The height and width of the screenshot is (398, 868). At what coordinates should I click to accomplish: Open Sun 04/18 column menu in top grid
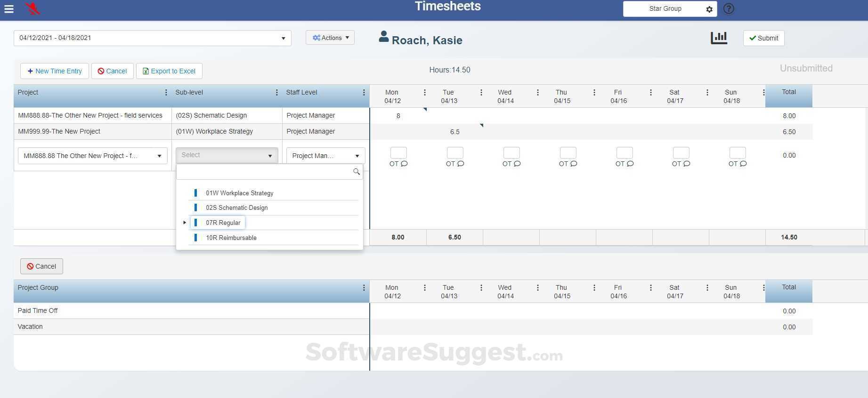click(763, 93)
